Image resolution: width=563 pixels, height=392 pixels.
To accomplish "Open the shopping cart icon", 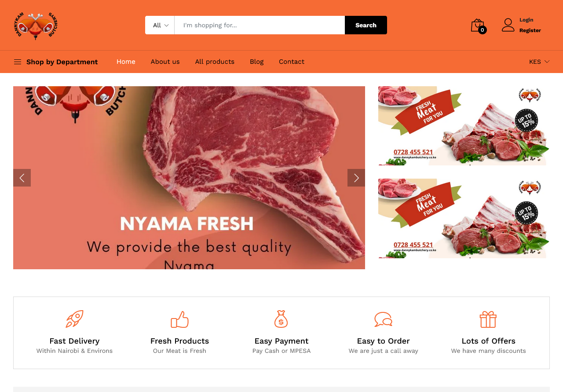I will (x=478, y=26).
